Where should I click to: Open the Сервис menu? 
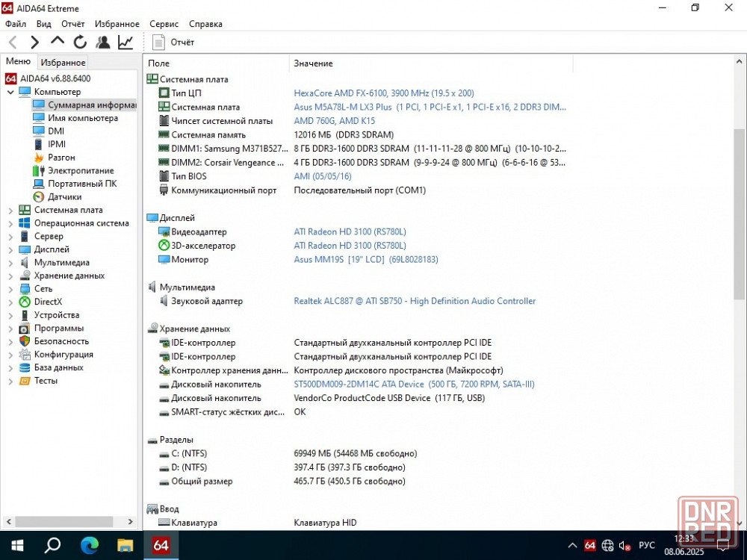click(x=164, y=24)
